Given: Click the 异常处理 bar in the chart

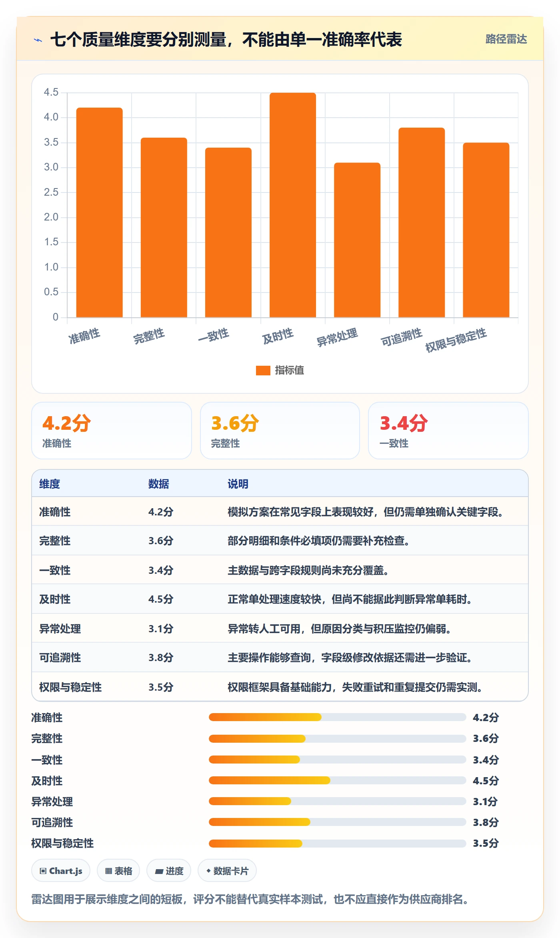Looking at the screenshot, I should coord(357,240).
